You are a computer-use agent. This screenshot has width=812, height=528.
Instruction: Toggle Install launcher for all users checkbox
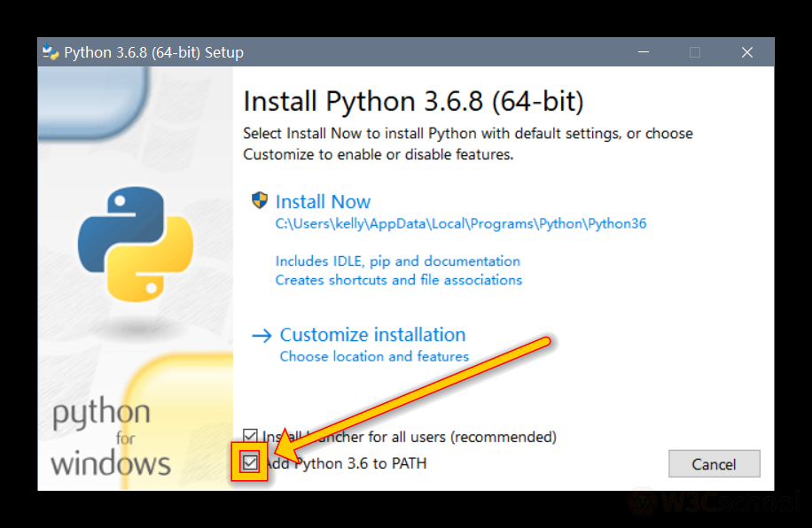250,436
